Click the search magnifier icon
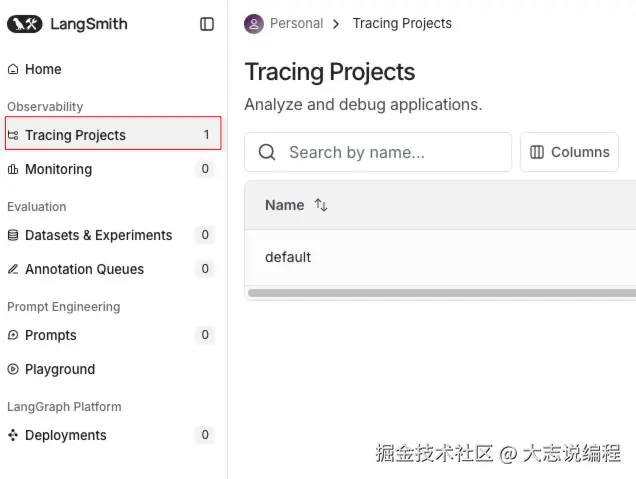 click(x=267, y=153)
